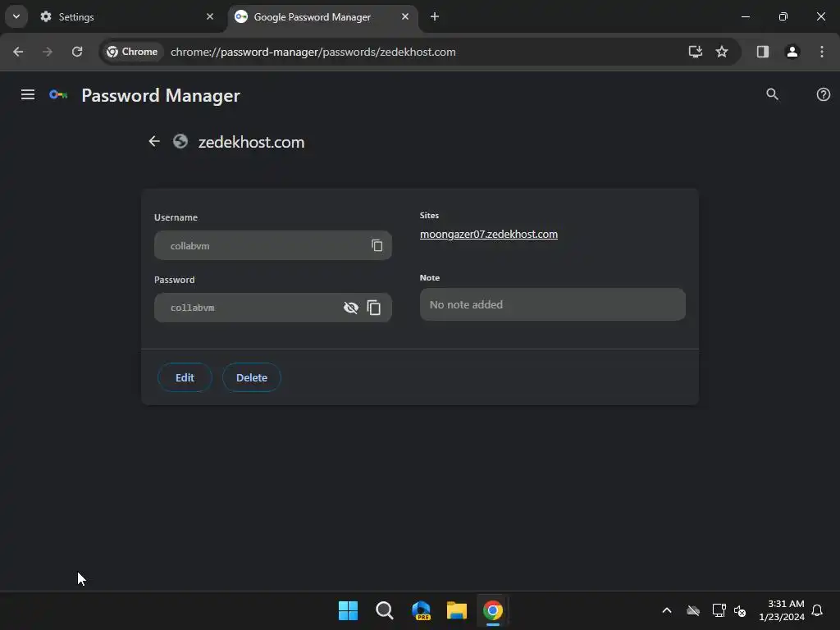Image resolution: width=840 pixels, height=630 pixels.
Task: Open notifications bell icon
Action: (817, 610)
